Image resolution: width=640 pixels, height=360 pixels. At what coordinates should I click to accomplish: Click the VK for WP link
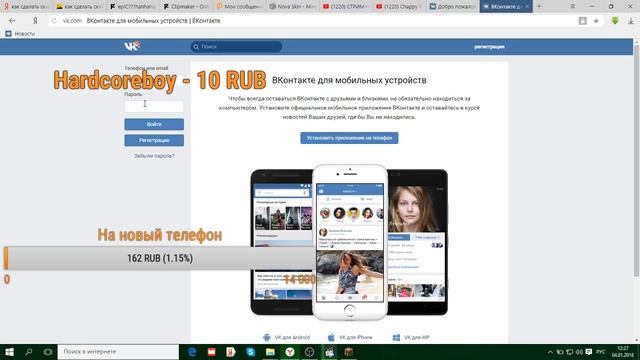(411, 338)
